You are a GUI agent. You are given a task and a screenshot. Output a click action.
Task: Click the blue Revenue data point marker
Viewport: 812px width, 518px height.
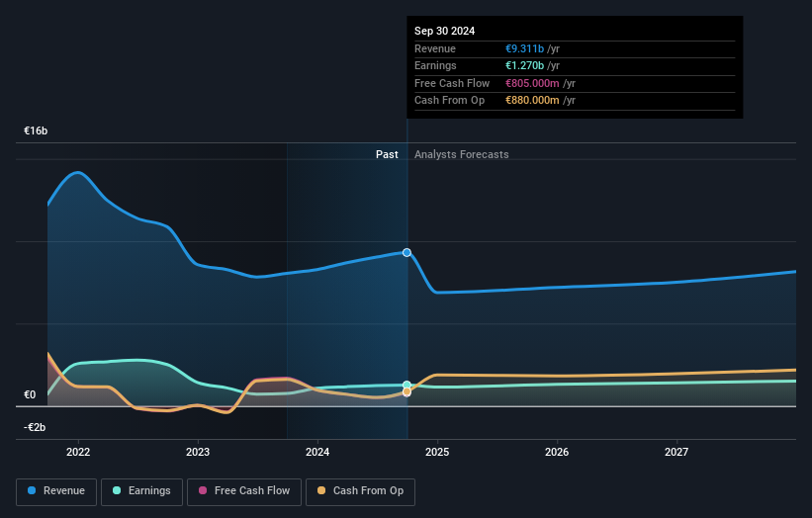pos(407,252)
